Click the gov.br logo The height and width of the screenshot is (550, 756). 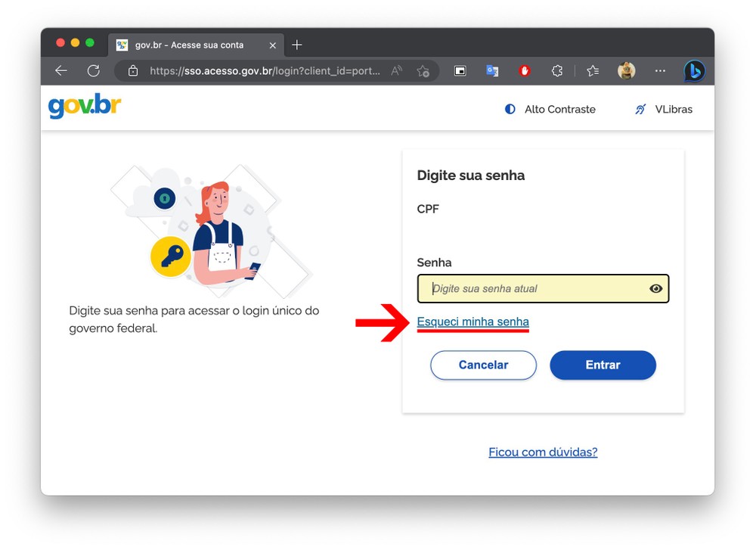pyautogui.click(x=85, y=106)
